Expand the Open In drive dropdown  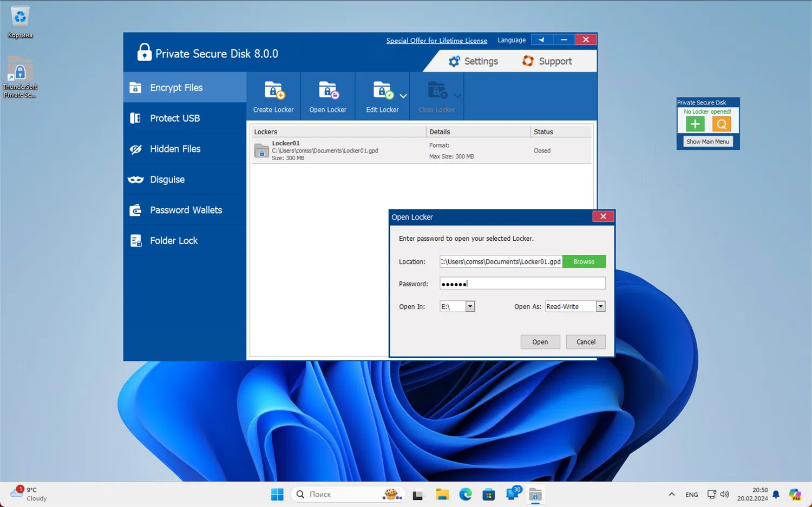pos(470,307)
